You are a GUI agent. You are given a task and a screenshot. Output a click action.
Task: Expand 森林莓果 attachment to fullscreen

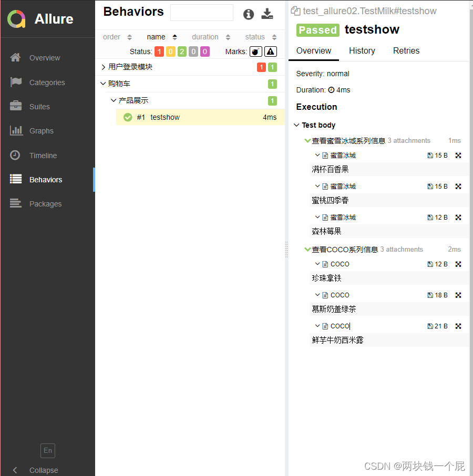tap(458, 218)
